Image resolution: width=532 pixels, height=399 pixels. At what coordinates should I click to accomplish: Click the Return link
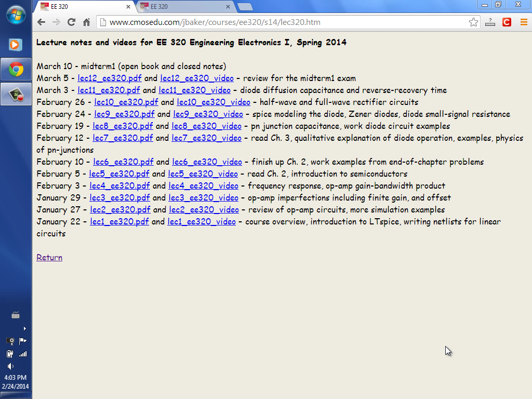49,258
